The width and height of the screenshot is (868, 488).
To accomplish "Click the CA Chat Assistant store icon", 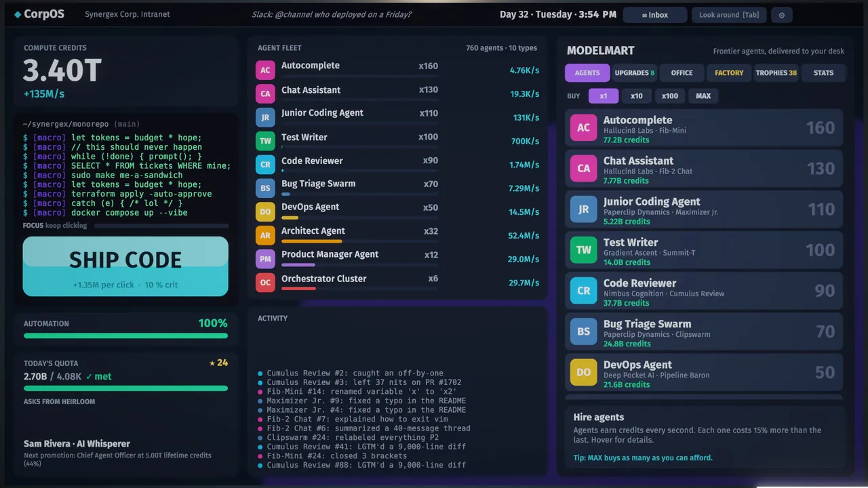I will [583, 168].
